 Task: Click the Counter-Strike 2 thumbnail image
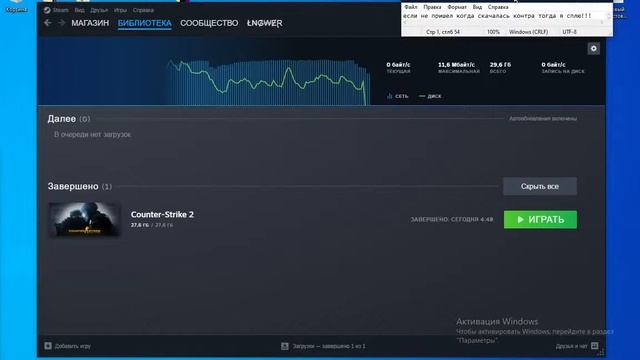(84, 220)
